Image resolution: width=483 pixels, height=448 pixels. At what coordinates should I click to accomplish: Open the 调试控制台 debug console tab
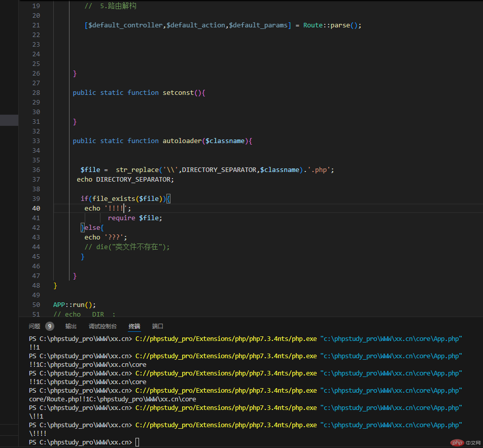click(x=102, y=326)
